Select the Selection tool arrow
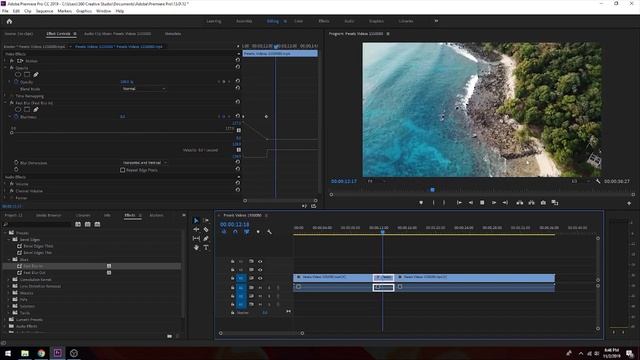This screenshot has height=360, width=640. (x=196, y=220)
